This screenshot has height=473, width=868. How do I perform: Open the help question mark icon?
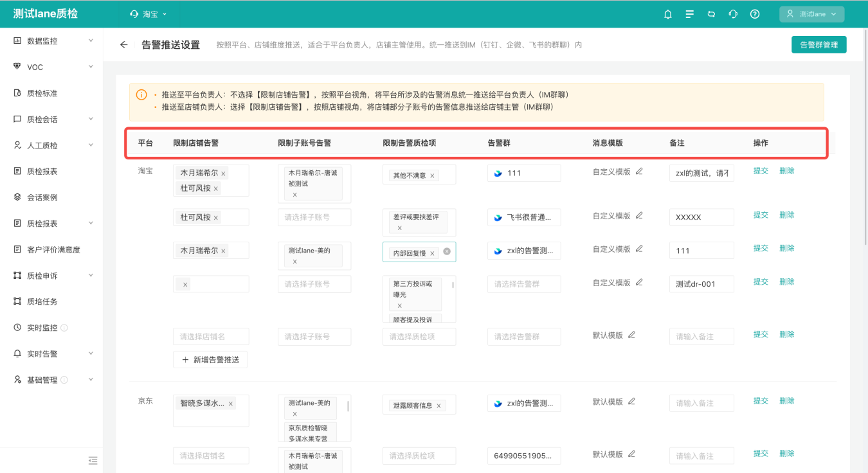755,14
